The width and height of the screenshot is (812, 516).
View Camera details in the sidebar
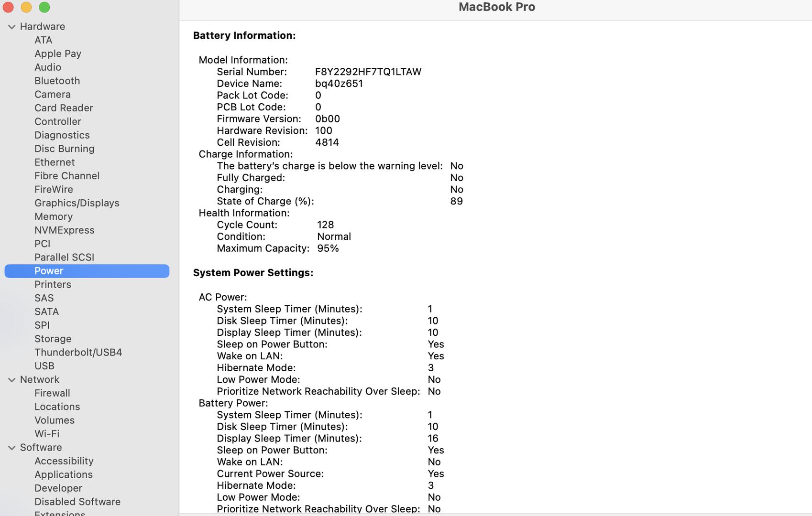point(53,95)
